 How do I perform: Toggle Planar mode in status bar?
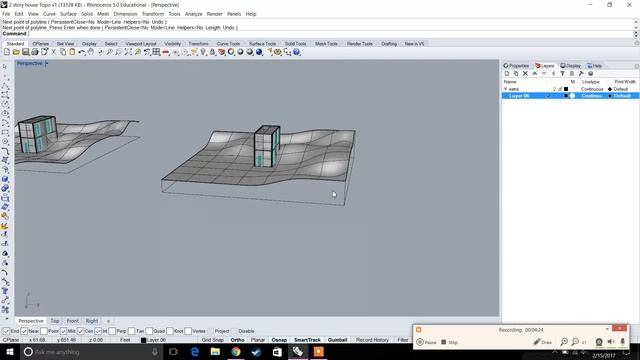(x=258, y=340)
